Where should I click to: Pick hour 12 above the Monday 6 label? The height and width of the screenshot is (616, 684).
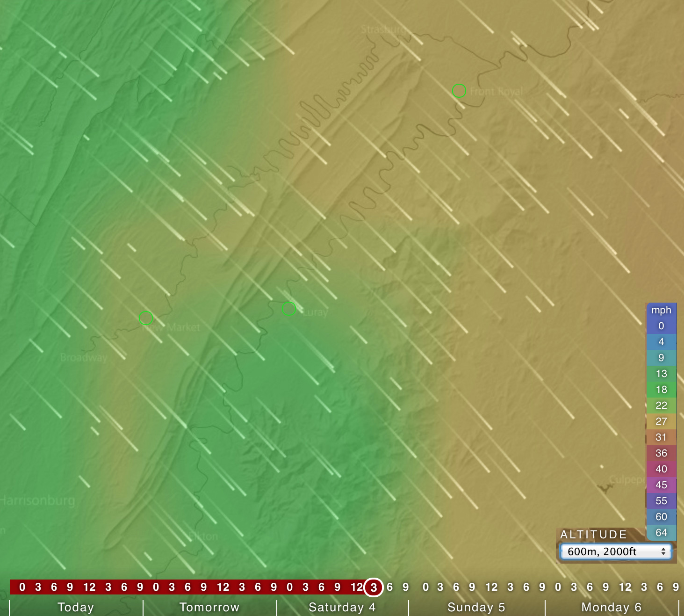tap(625, 587)
